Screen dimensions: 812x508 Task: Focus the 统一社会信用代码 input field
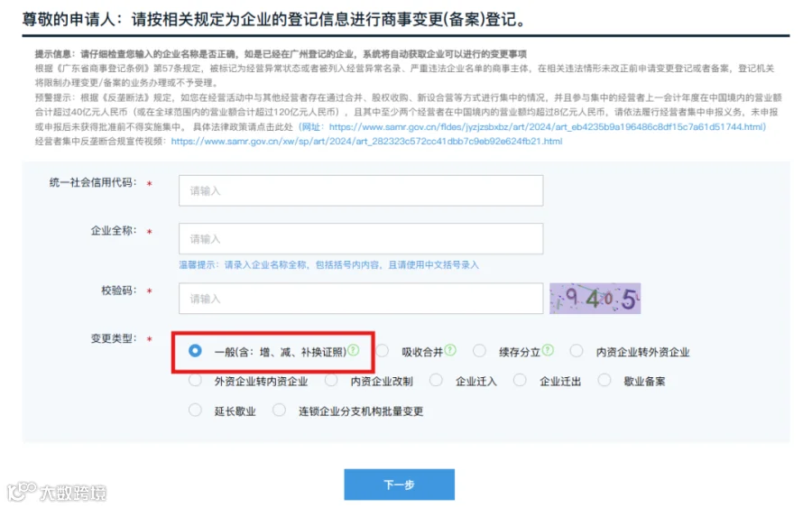361,190
